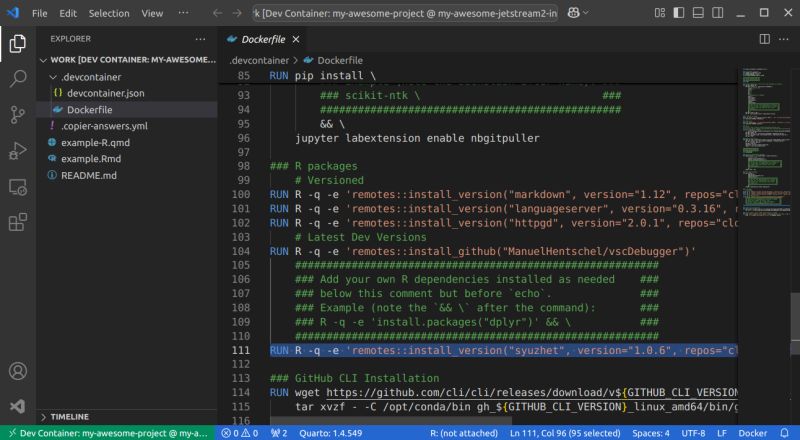Screen dimensions: 800x440
Task: Open the File menu
Action: coord(39,13)
